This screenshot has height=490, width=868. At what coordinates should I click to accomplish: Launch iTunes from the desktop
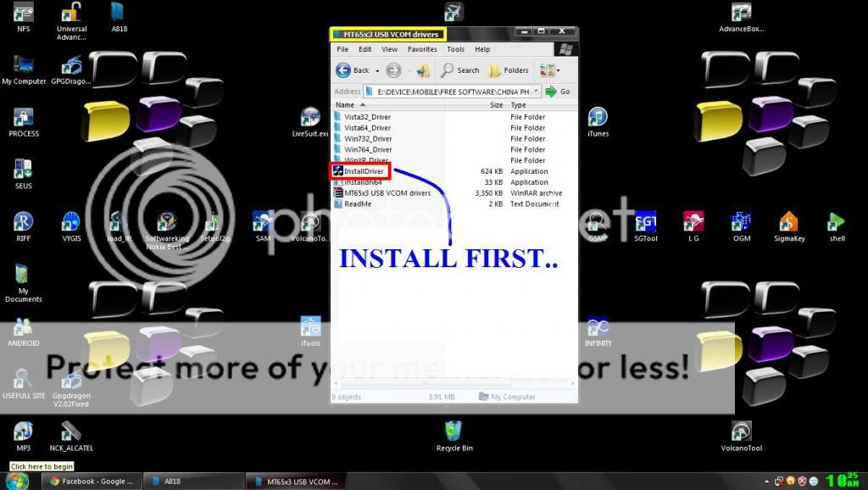click(x=598, y=122)
